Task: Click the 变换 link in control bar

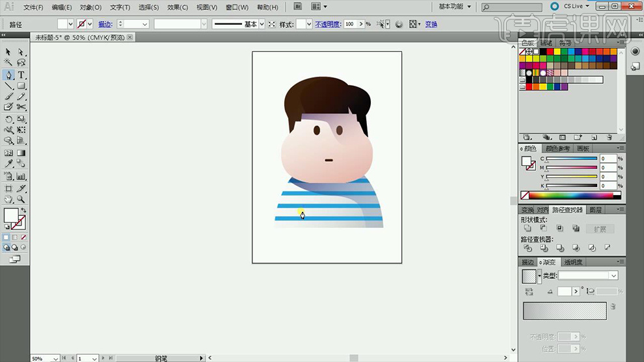Action: [x=431, y=24]
